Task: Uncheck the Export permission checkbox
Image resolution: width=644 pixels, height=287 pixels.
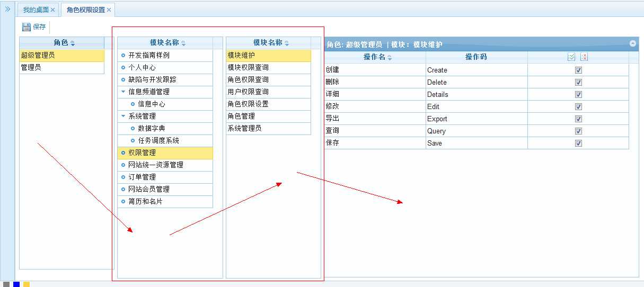Action: click(x=578, y=119)
